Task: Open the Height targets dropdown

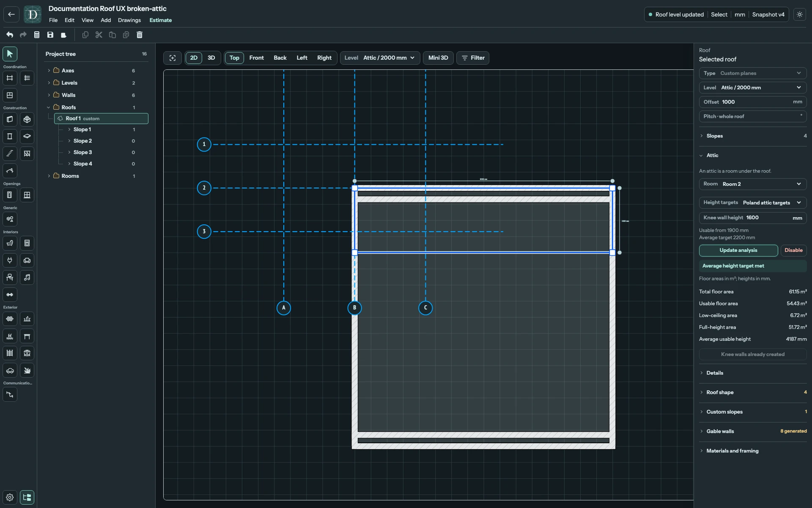Action: (752, 203)
